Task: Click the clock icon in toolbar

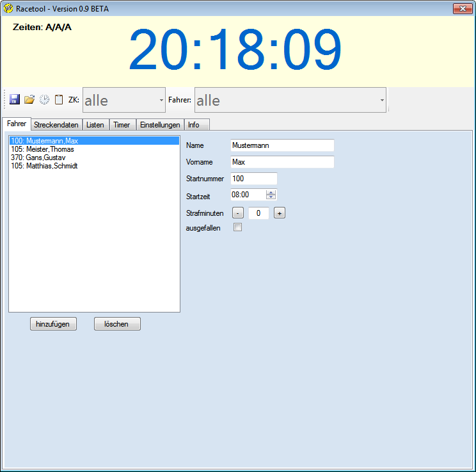Action: coord(44,99)
